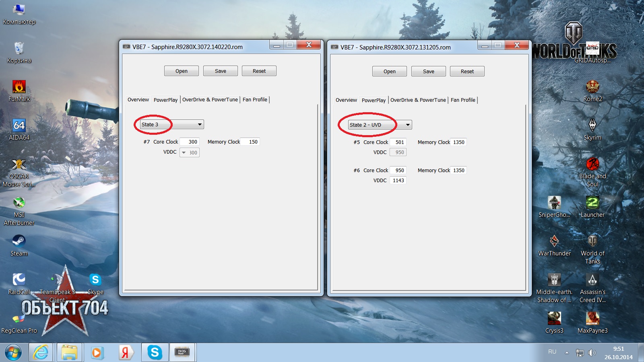Click Save button in 140220.rom window
Viewport: 644px width, 362px height.
221,71
